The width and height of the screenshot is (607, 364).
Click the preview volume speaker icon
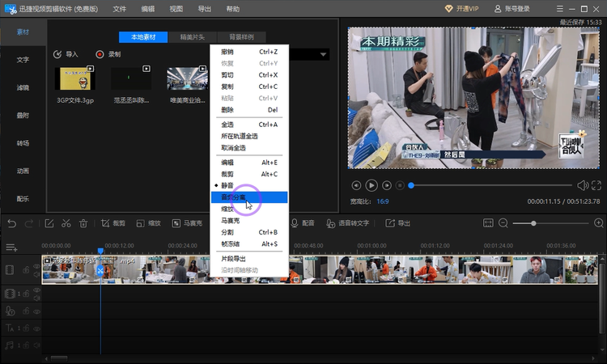click(583, 185)
